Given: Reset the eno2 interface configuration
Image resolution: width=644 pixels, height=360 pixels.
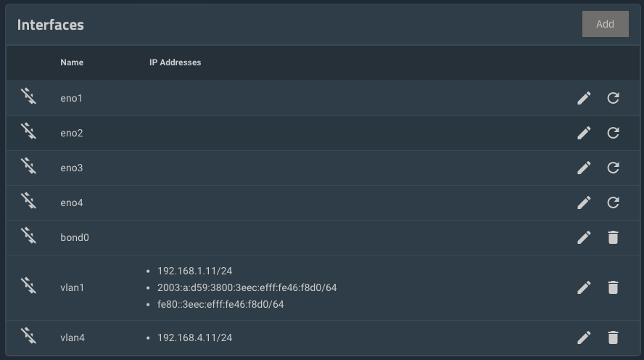Looking at the screenshot, I should coord(613,133).
